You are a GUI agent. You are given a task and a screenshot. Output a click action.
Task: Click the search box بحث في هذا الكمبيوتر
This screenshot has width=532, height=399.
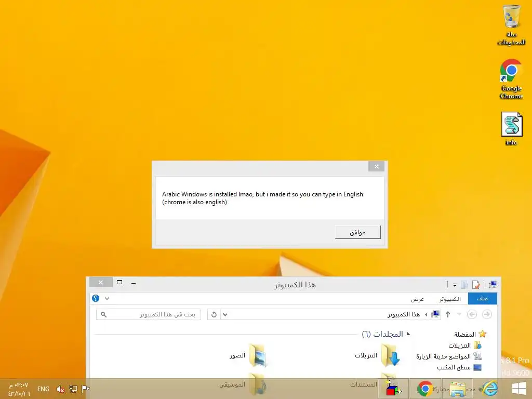[148, 314]
